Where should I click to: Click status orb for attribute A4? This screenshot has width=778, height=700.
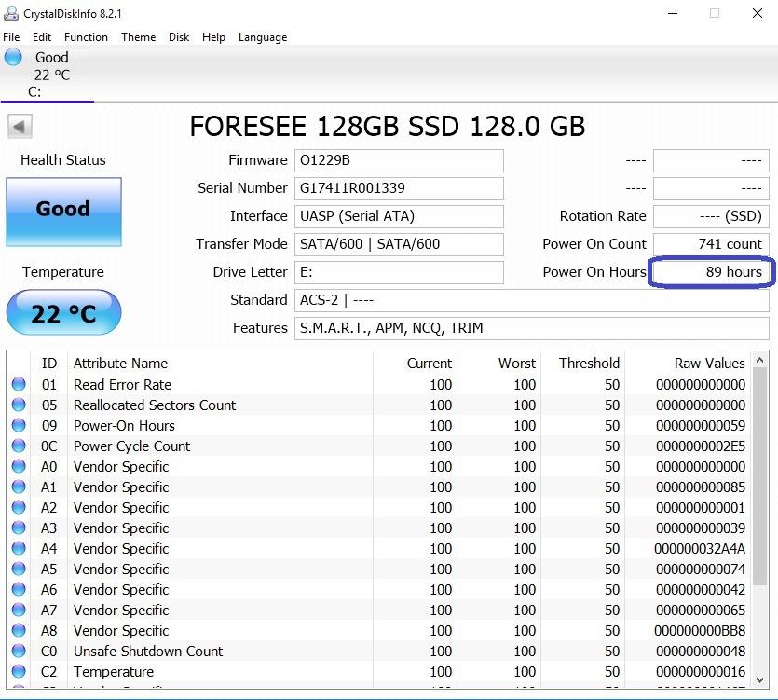[x=19, y=548]
